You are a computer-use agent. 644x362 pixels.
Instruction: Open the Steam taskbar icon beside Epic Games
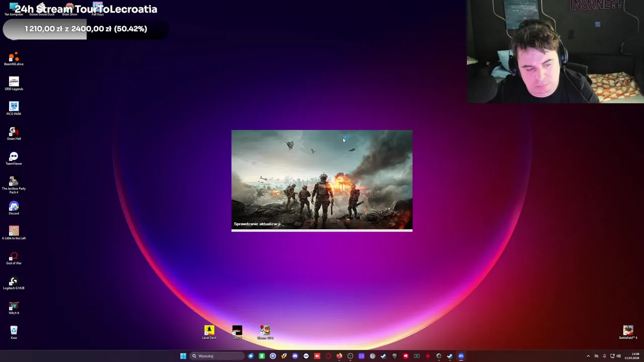click(383, 356)
